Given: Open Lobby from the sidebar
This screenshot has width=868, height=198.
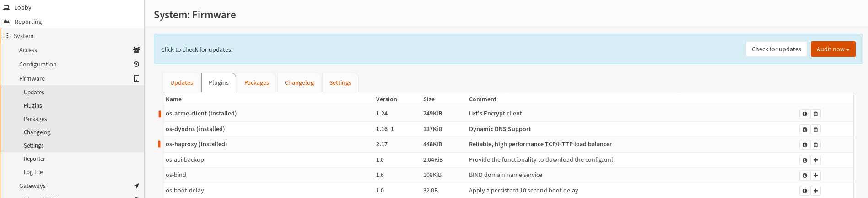Looking at the screenshot, I should pos(22,8).
